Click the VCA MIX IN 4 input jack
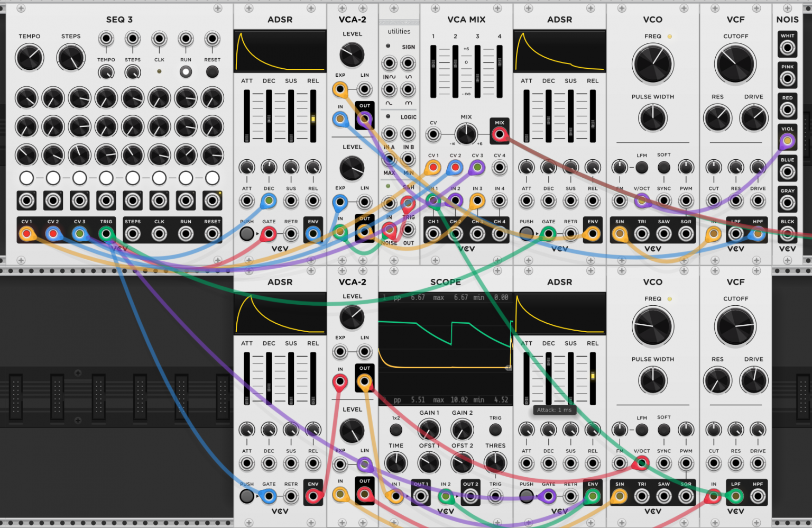Viewport: 812px width, 528px height. click(x=499, y=201)
